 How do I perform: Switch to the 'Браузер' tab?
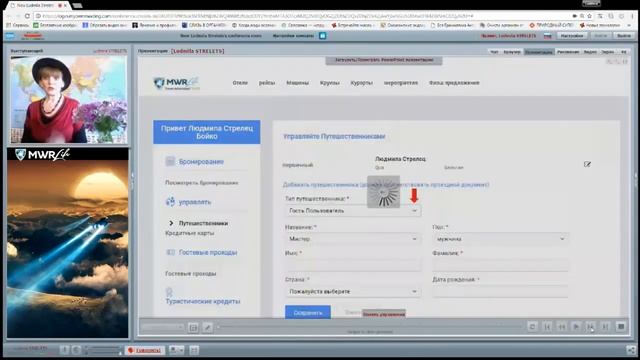512,52
